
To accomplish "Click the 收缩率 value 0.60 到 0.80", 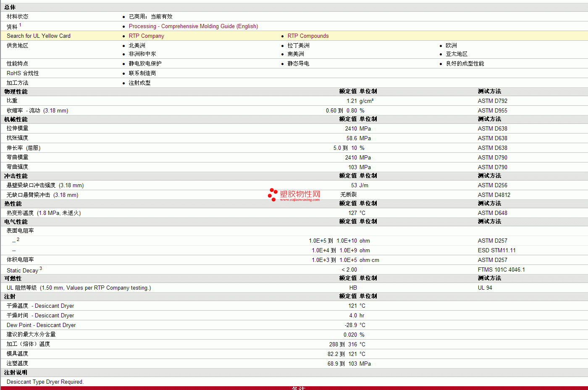I will (x=341, y=110).
